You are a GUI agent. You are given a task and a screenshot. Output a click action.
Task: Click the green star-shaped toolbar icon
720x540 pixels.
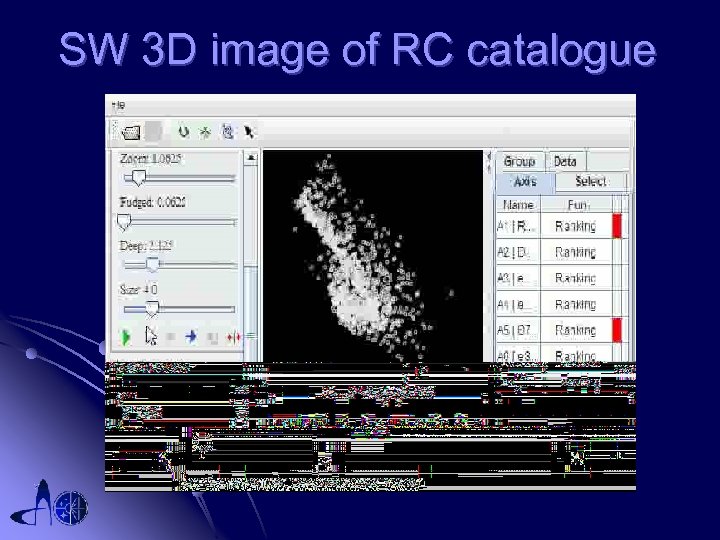205,133
